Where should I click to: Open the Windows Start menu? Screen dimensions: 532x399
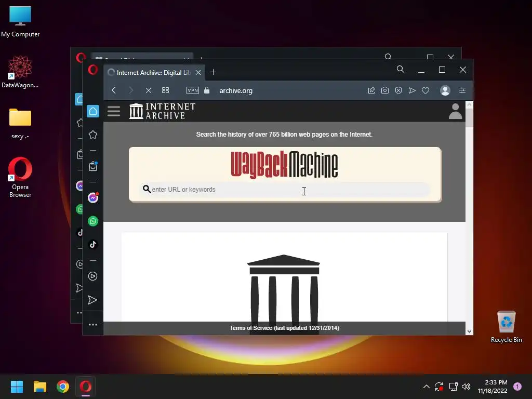(x=17, y=387)
